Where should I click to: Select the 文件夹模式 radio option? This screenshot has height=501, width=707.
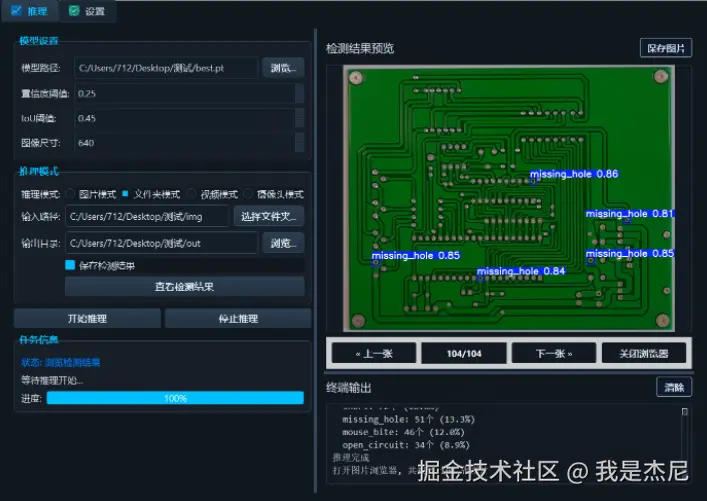pyautogui.click(x=126, y=194)
